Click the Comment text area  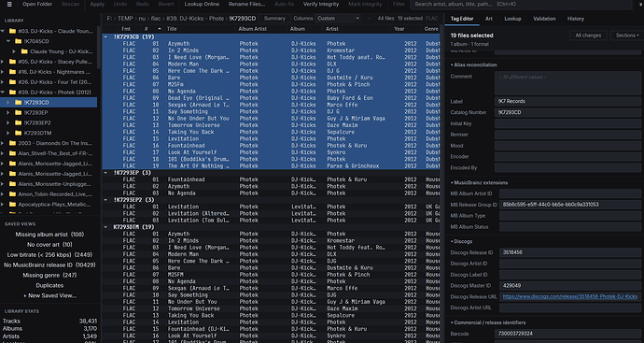point(567,83)
